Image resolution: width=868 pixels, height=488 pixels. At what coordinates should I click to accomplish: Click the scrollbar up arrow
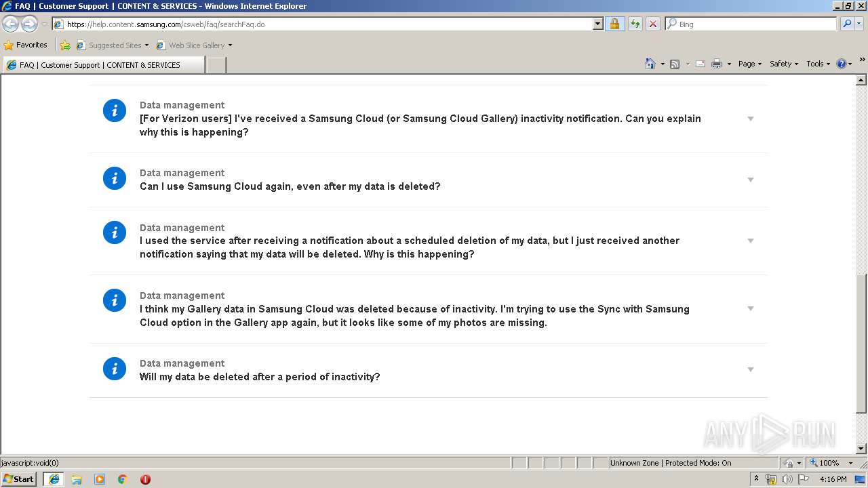click(861, 80)
